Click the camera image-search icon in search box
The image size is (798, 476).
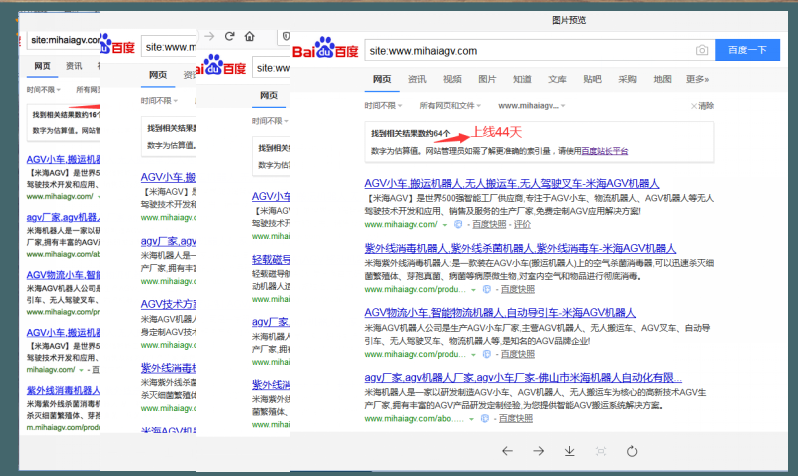(702, 50)
